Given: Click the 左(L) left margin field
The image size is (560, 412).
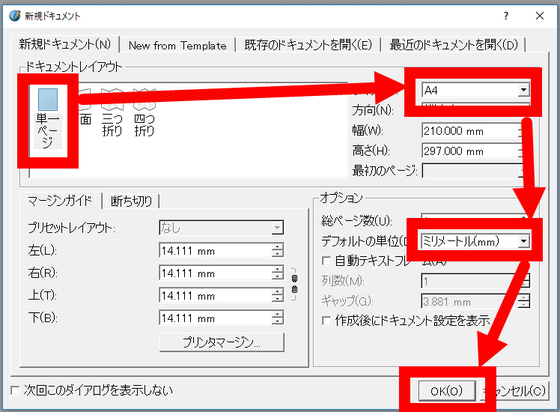Looking at the screenshot, I should 221,251.
